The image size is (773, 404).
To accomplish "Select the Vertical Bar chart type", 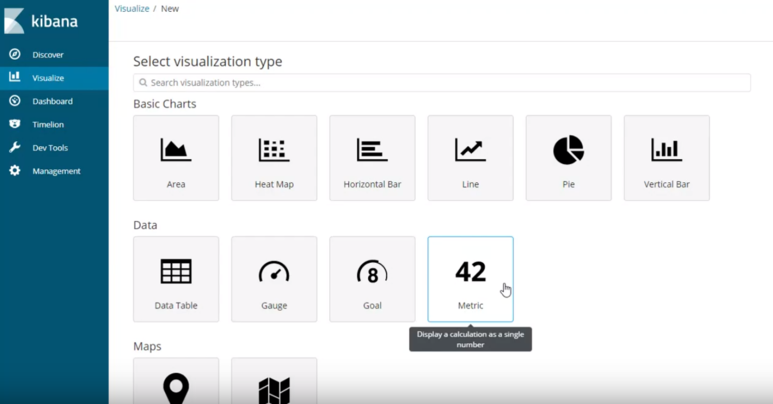I will [667, 158].
